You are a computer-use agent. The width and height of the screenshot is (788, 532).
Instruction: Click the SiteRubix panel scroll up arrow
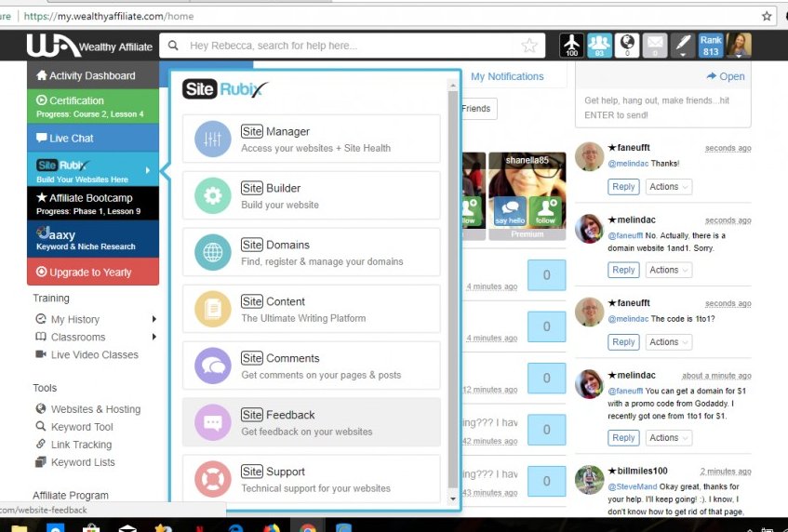point(453,86)
